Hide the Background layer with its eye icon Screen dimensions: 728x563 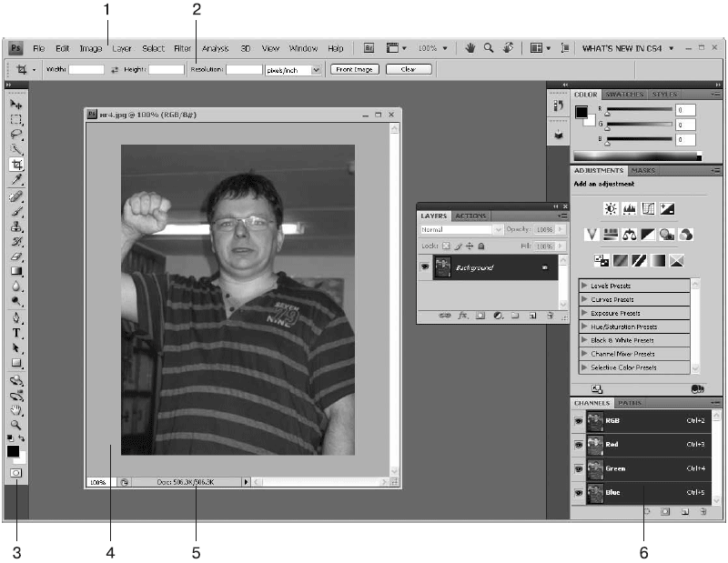click(424, 268)
